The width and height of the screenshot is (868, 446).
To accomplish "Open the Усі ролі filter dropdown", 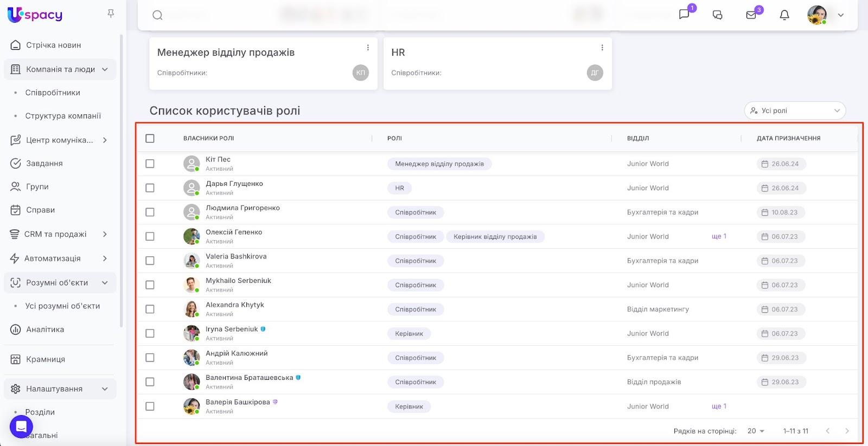I will click(795, 111).
